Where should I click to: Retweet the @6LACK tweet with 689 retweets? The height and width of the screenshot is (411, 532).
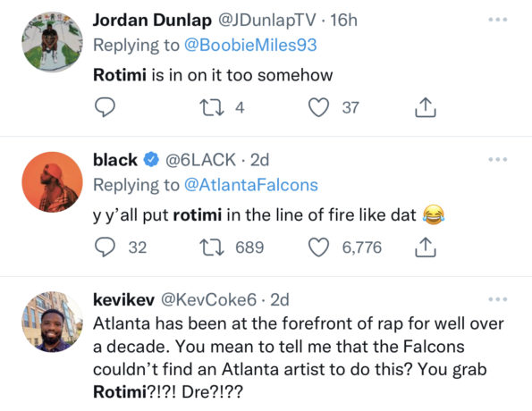coord(212,247)
